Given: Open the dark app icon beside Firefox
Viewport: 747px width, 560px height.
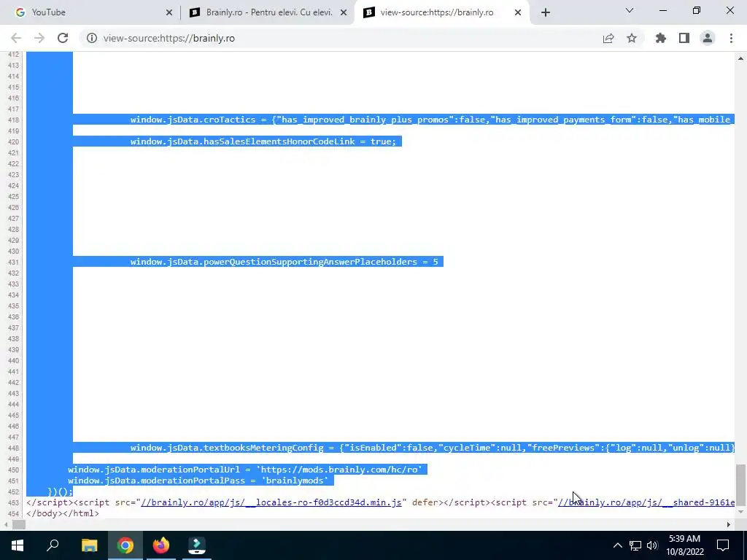Looking at the screenshot, I should pos(197,545).
